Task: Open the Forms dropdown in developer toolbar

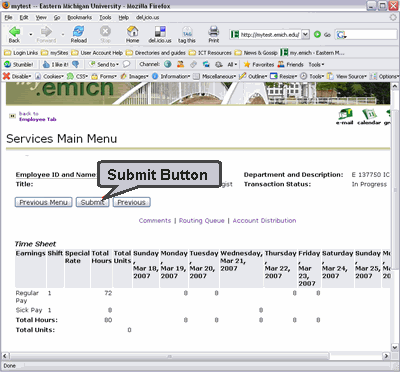Action: [104, 76]
